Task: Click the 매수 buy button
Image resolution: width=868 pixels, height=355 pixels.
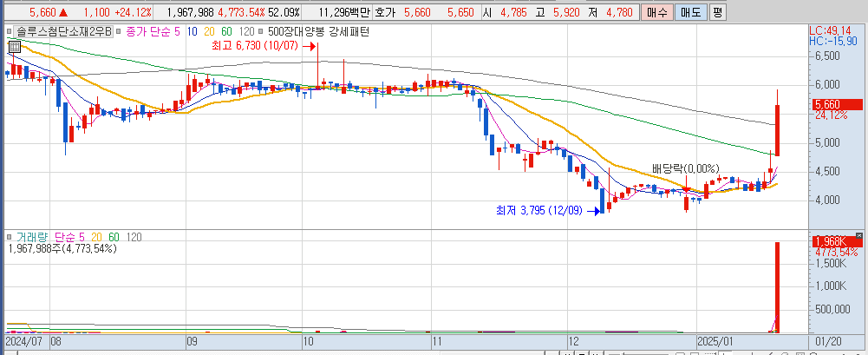Action: point(656,12)
